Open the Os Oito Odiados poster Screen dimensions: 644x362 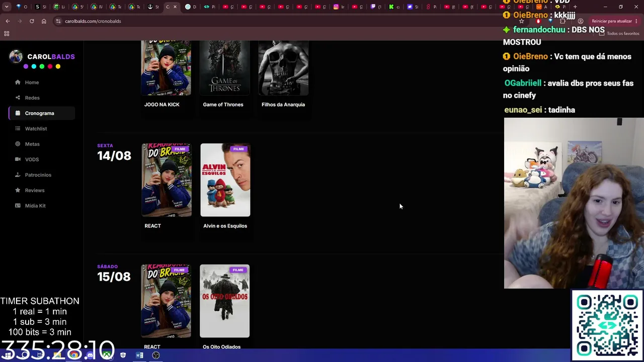click(x=224, y=301)
